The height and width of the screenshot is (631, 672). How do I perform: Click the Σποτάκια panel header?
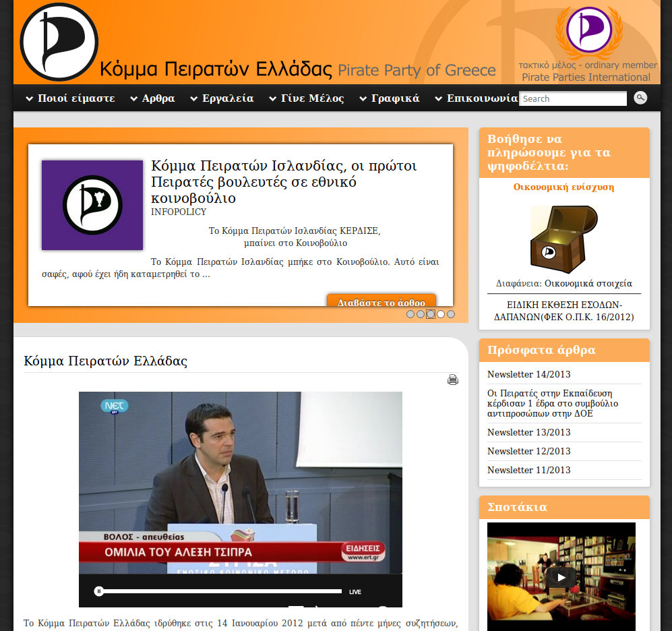click(564, 507)
